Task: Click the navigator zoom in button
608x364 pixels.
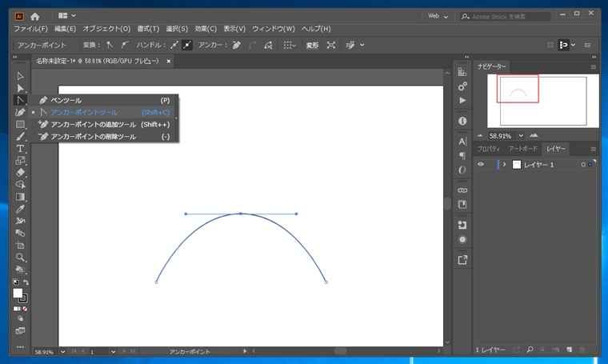Action: point(534,136)
